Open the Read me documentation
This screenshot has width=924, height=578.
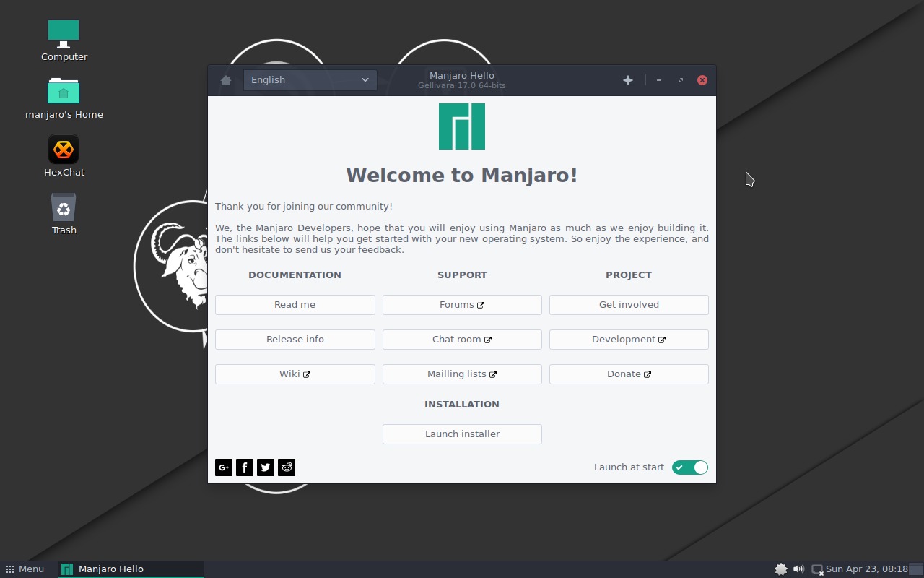(295, 304)
